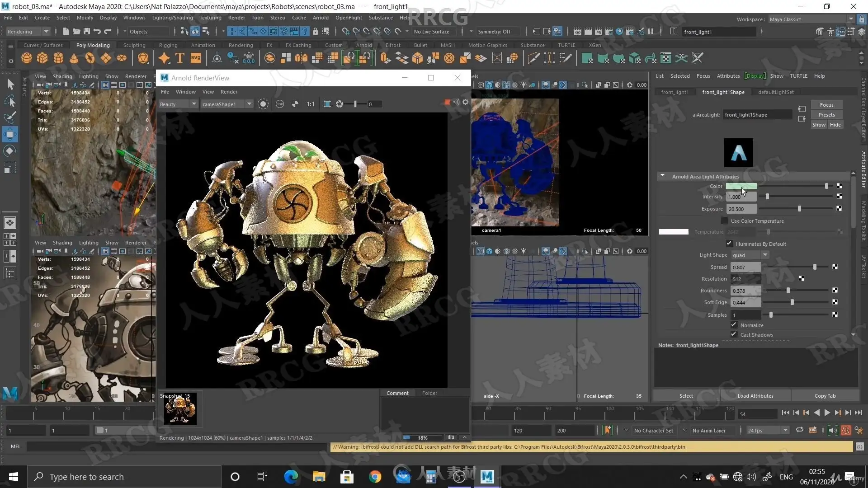Click the polygon type text tool icon
The image size is (868, 488).
pyautogui.click(x=180, y=58)
